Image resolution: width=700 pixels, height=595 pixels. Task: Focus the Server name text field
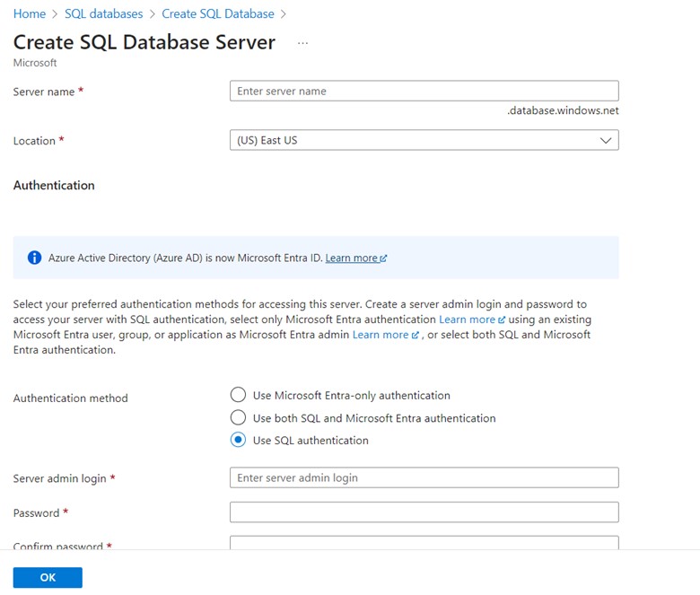[x=424, y=91]
